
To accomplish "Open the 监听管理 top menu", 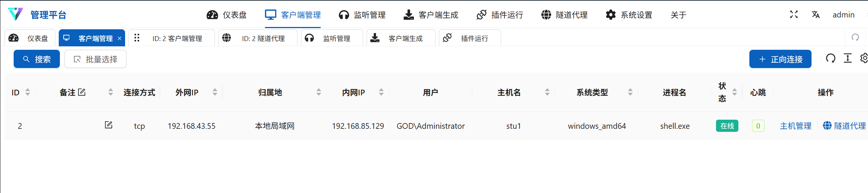I will coord(362,15).
